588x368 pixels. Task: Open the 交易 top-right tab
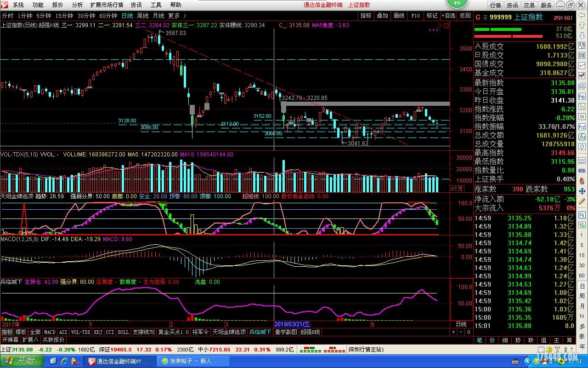(529, 5)
